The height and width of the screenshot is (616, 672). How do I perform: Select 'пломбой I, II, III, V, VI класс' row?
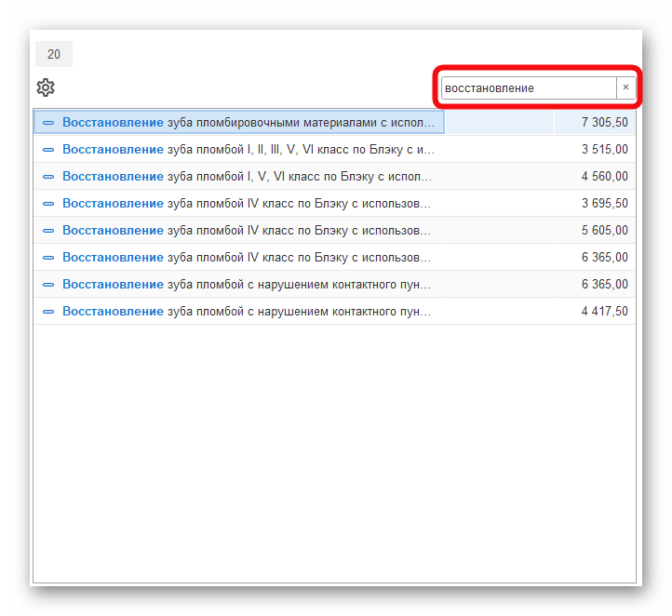click(x=249, y=150)
